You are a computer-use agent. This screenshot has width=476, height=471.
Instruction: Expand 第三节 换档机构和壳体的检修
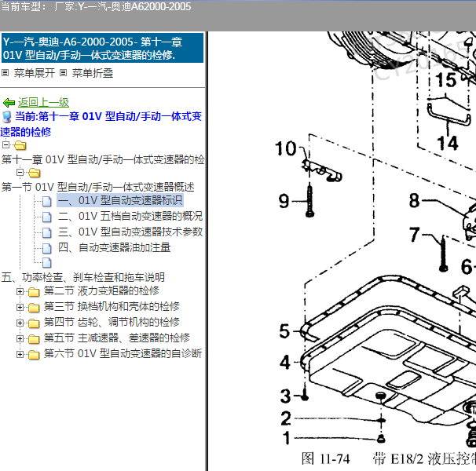pos(20,308)
